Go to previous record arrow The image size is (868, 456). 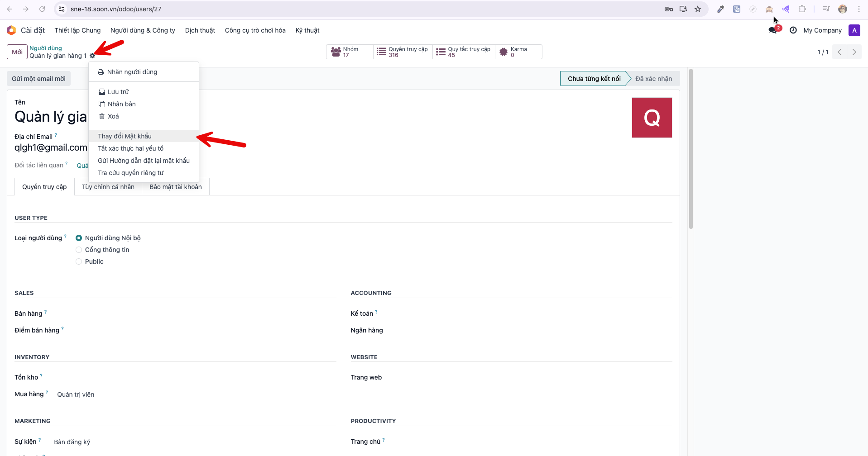click(839, 52)
